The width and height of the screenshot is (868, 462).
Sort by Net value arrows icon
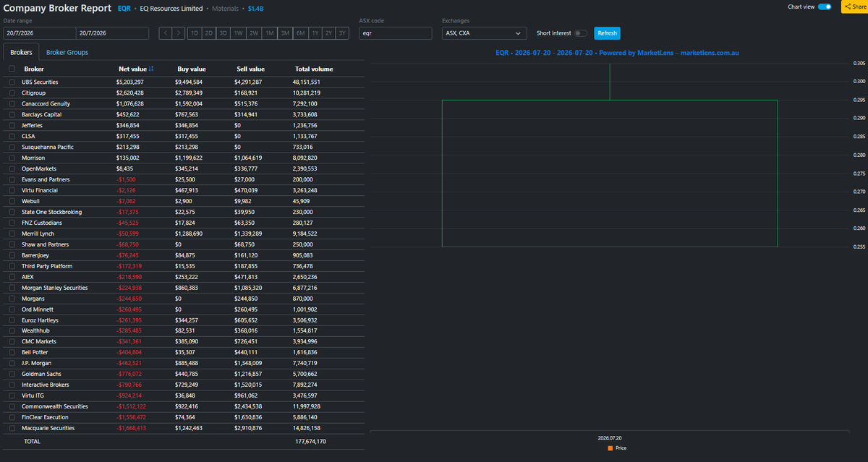(x=151, y=69)
